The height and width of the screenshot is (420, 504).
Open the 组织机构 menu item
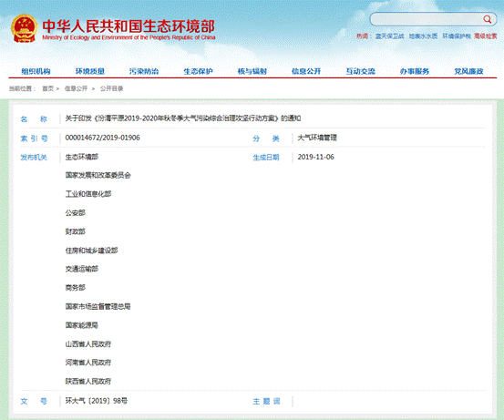(36, 71)
